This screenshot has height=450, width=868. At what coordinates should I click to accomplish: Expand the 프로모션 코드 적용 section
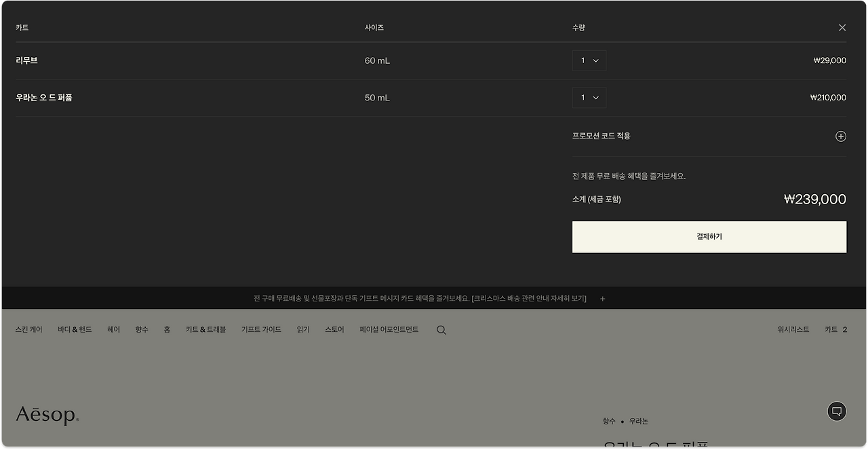click(601, 135)
